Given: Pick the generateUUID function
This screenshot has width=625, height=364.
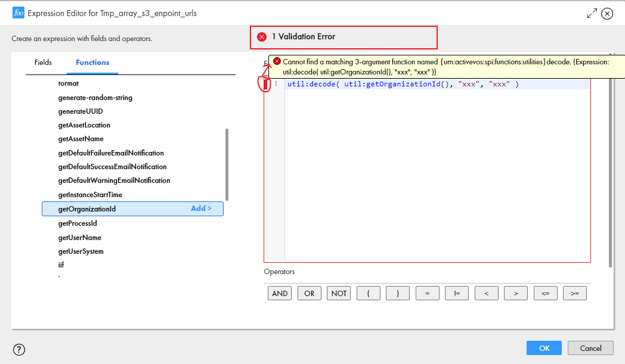Looking at the screenshot, I should pyautogui.click(x=81, y=111).
